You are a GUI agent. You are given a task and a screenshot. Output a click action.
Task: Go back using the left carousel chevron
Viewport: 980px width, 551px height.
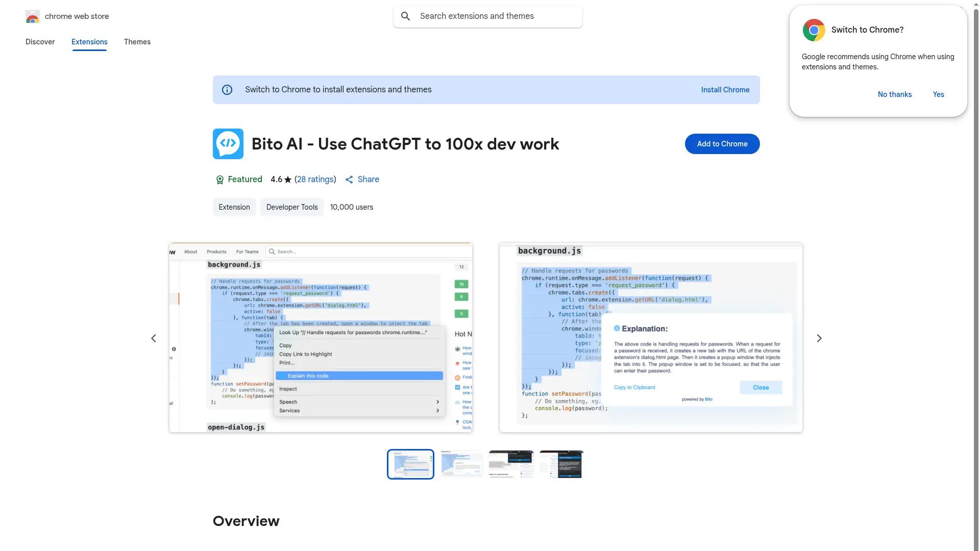154,338
